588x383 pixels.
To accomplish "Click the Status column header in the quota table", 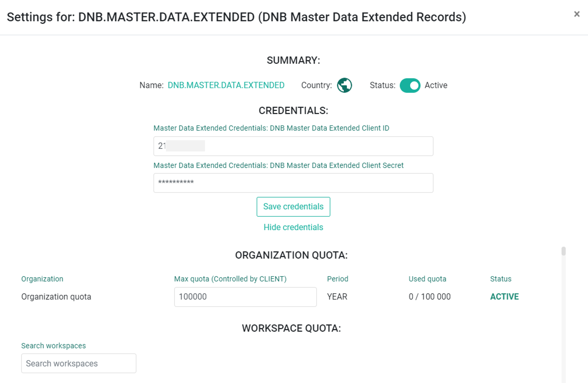I will (501, 279).
